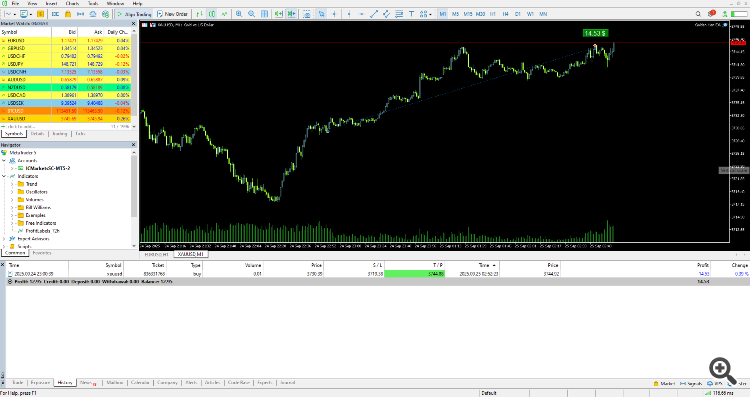Select H4 timeframe
Screen dimensions: 750x397
505,14
